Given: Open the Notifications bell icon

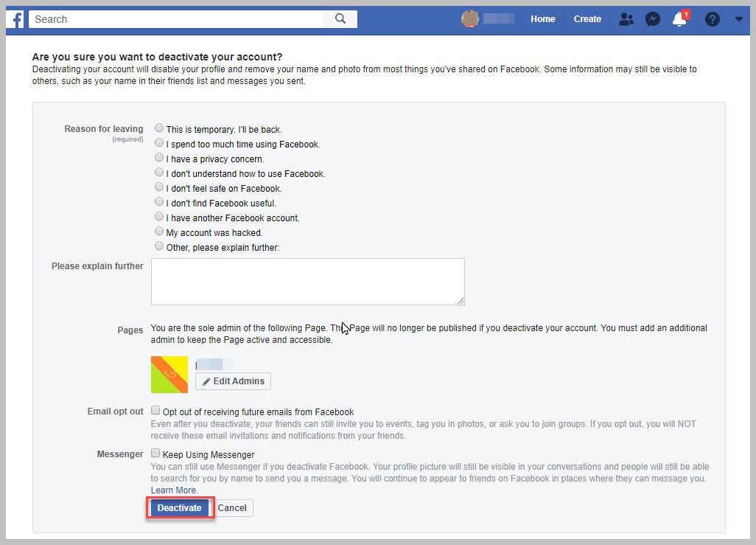Looking at the screenshot, I should (x=679, y=20).
